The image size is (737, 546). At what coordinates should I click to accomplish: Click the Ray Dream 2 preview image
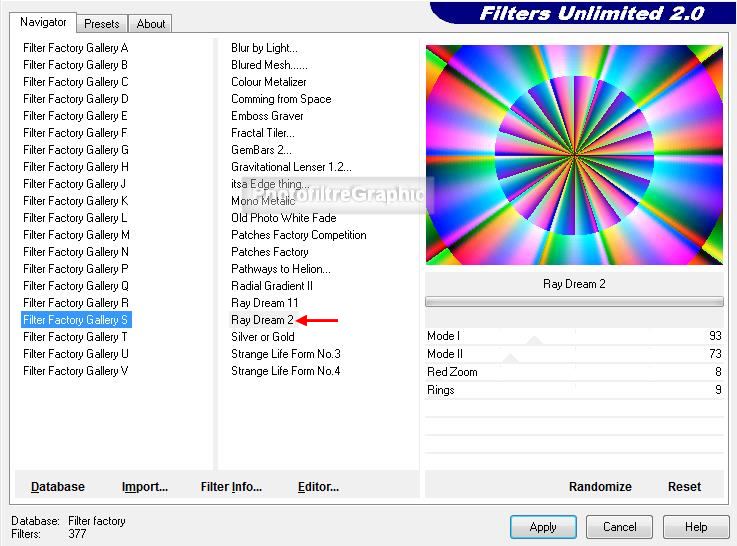574,154
